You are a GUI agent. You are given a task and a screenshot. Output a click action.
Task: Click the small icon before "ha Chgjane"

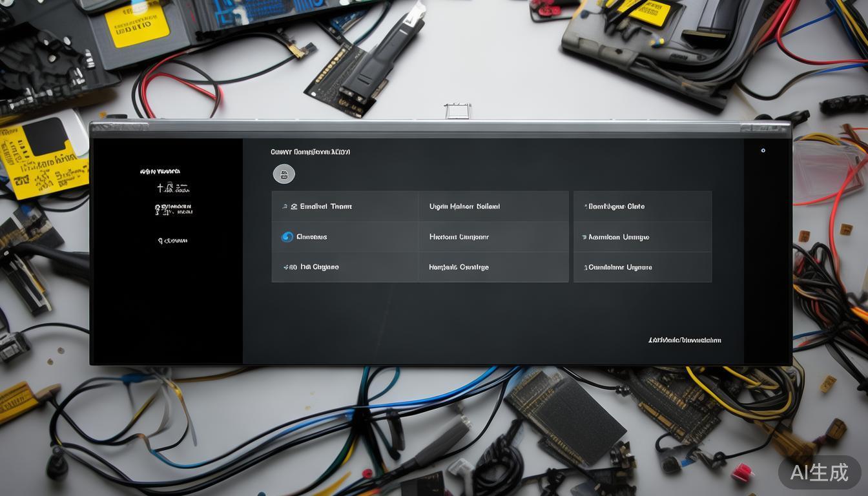[290, 267]
